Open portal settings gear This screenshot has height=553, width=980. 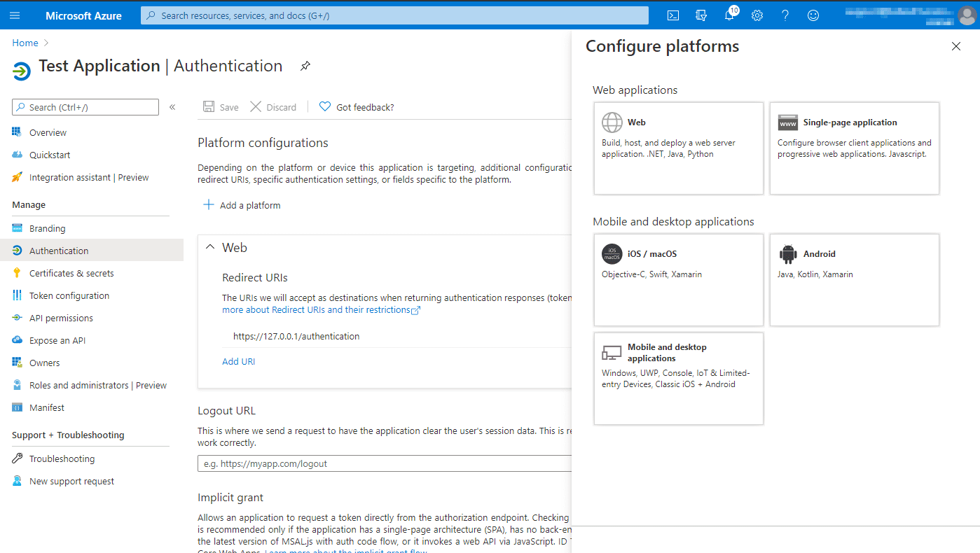tap(757, 15)
